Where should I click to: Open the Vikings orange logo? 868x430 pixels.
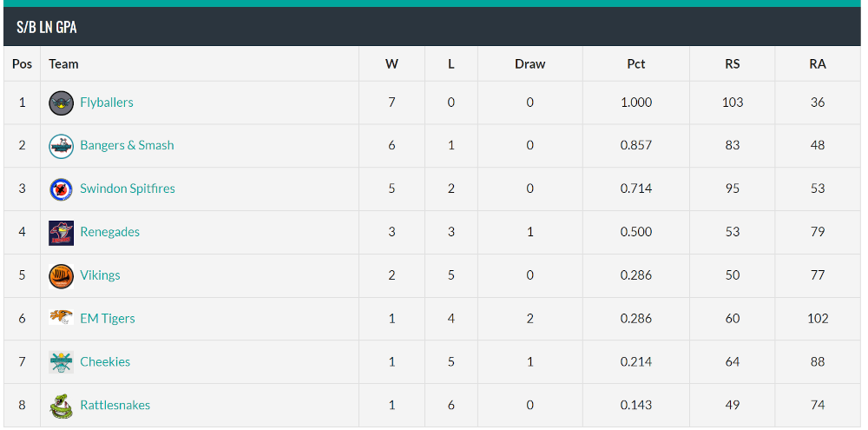point(61,276)
